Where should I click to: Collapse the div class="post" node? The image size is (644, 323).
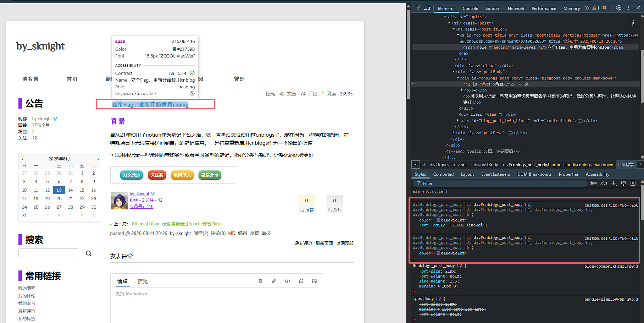pyautogui.click(x=449, y=23)
